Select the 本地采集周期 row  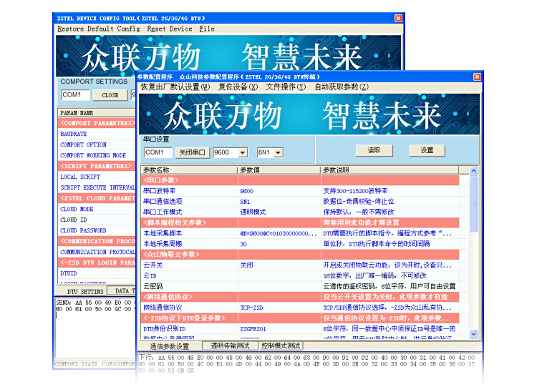pos(300,244)
